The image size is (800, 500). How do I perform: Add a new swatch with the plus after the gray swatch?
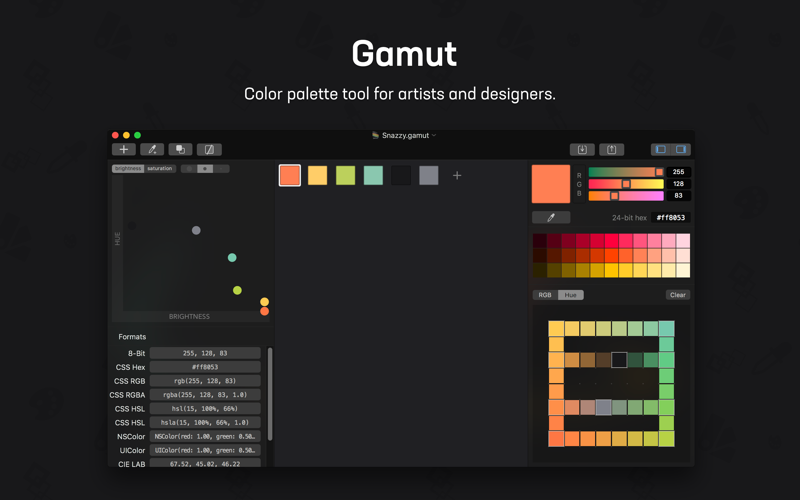point(457,176)
